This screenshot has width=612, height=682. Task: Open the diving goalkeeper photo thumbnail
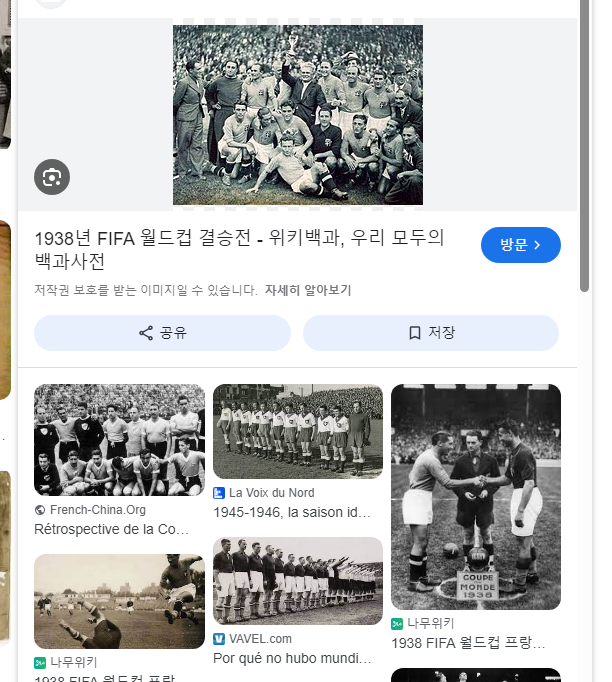tap(119, 602)
